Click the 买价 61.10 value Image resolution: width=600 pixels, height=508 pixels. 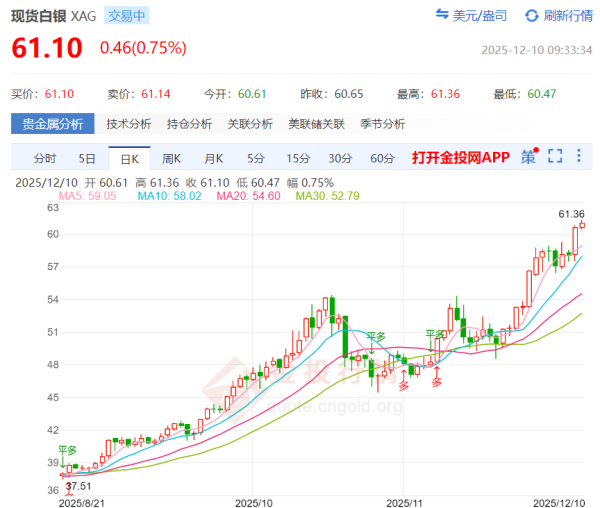[59, 94]
